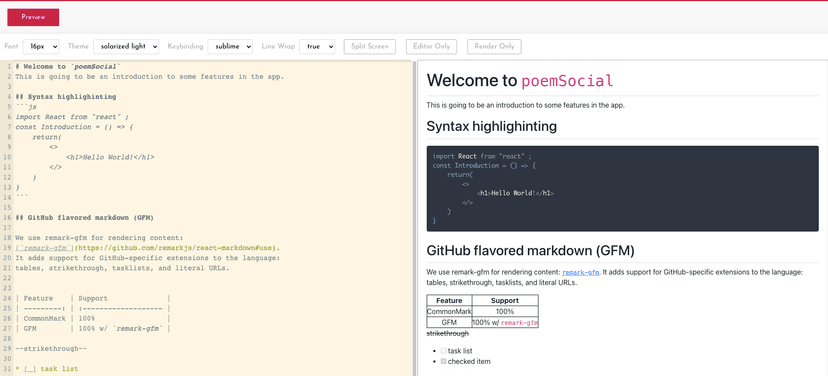Open the Font size dropdown

pos(41,46)
